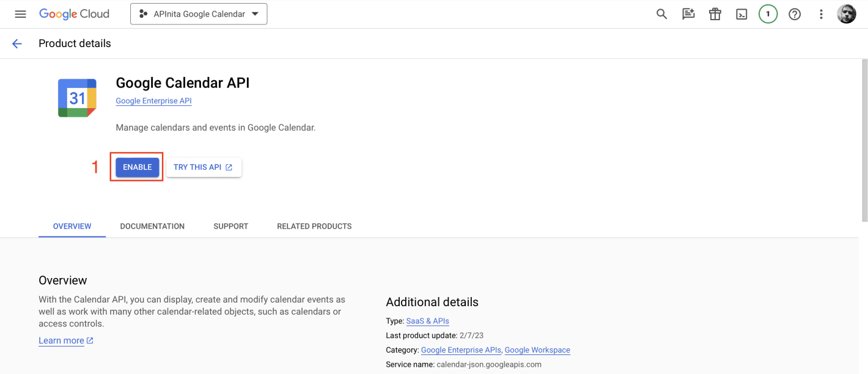
Task: Click the release notes feedback icon
Action: coord(688,13)
